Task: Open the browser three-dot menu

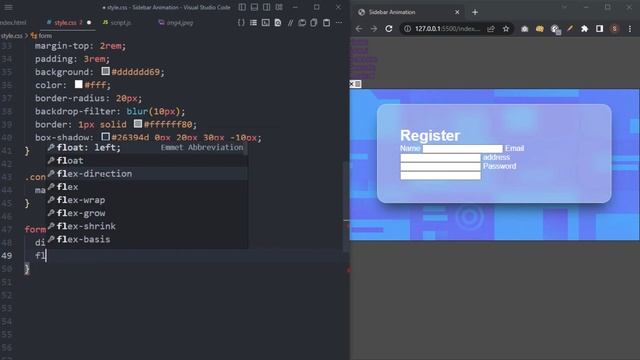Action: 630,29
